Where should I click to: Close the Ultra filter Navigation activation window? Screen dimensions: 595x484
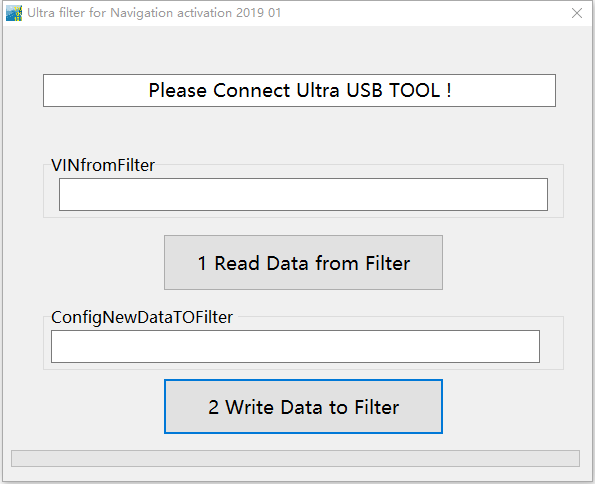pyautogui.click(x=577, y=13)
